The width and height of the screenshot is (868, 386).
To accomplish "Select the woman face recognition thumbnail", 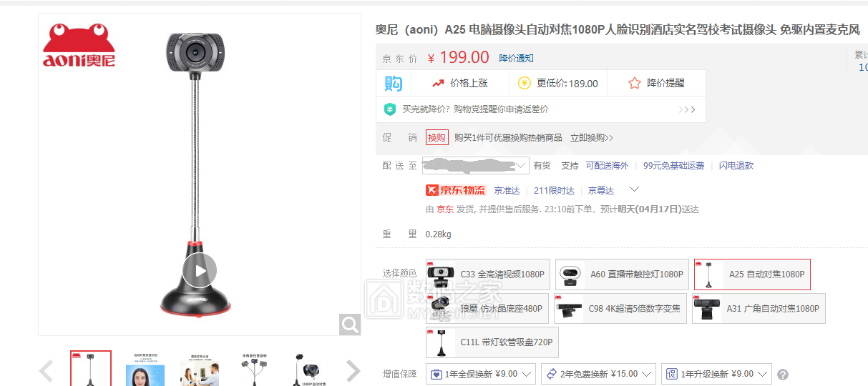I will [x=145, y=368].
